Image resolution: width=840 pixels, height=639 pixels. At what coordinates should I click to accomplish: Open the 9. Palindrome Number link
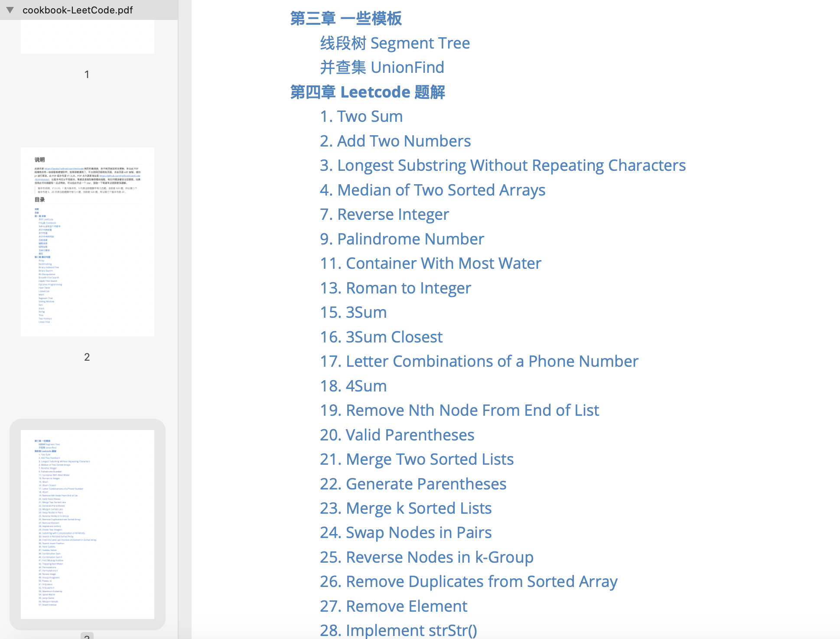point(402,239)
